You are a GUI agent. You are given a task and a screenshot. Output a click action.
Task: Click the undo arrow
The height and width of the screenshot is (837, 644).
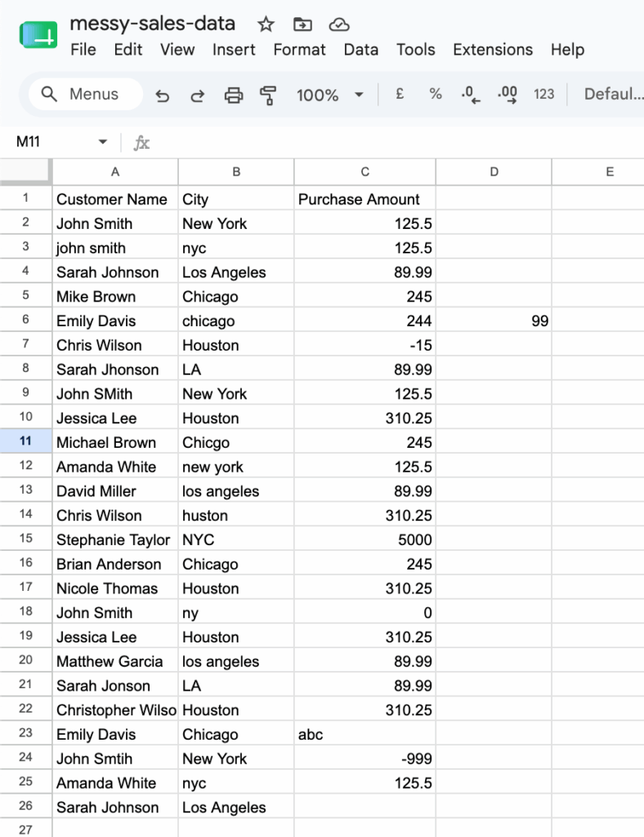[x=162, y=96]
